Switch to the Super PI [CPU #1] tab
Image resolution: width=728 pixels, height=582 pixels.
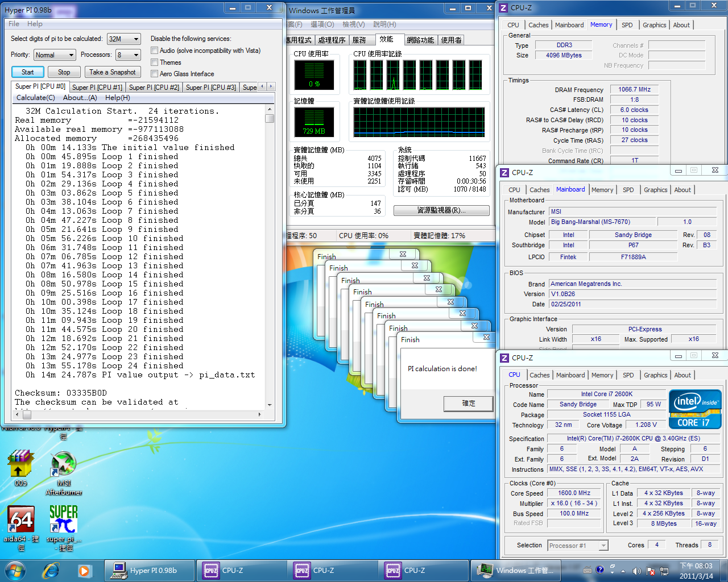[97, 88]
